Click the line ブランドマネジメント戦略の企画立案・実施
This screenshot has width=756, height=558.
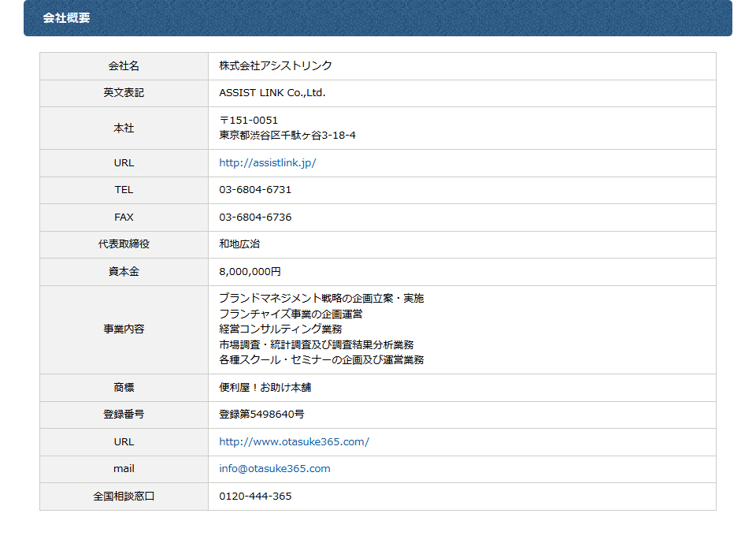[321, 299]
